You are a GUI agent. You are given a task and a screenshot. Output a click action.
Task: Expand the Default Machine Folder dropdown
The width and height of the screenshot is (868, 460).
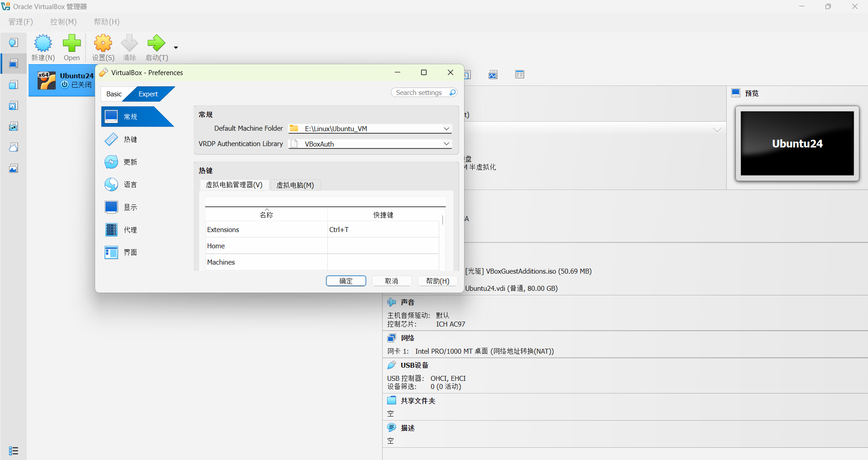pyautogui.click(x=446, y=128)
